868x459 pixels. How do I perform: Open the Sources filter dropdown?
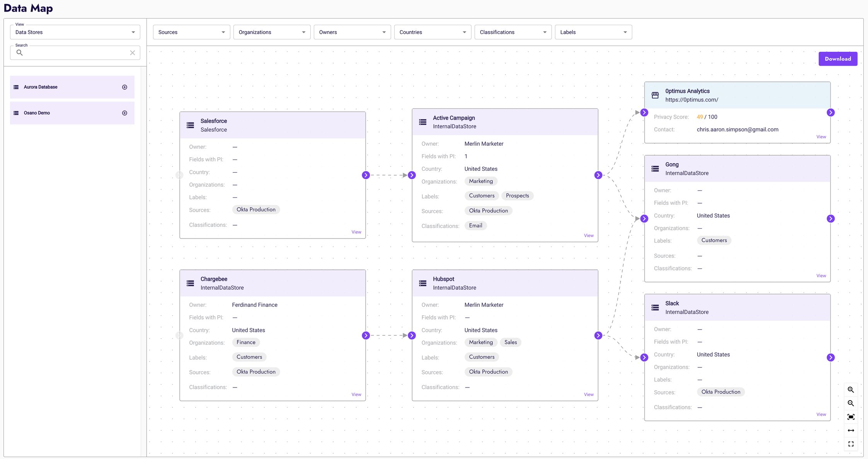[191, 32]
